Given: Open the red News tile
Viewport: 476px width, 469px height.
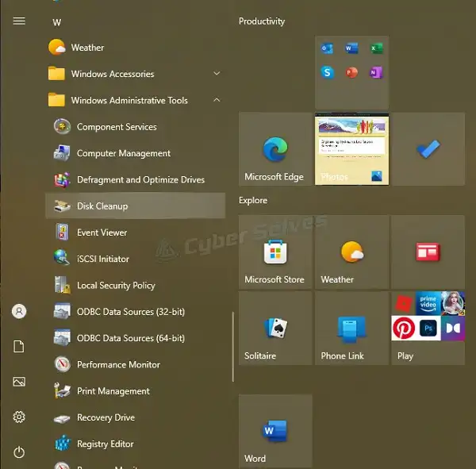Looking at the screenshot, I should coord(428,252).
